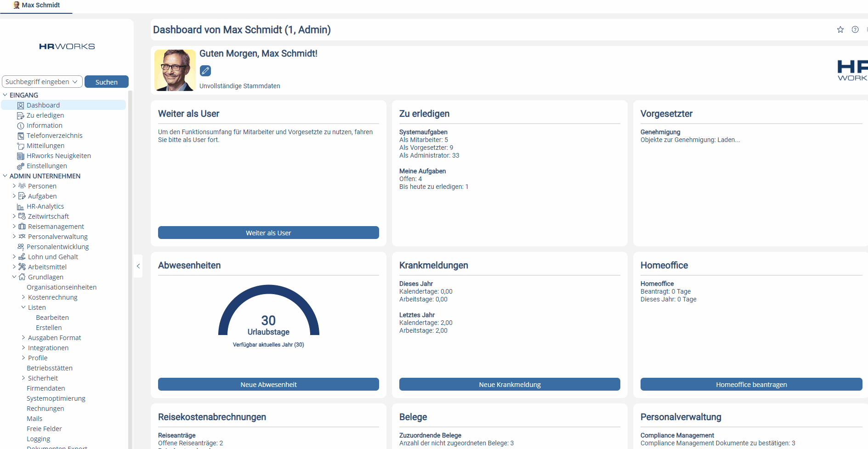Click the HR-Analytics chart icon
The image size is (868, 449).
click(20, 207)
